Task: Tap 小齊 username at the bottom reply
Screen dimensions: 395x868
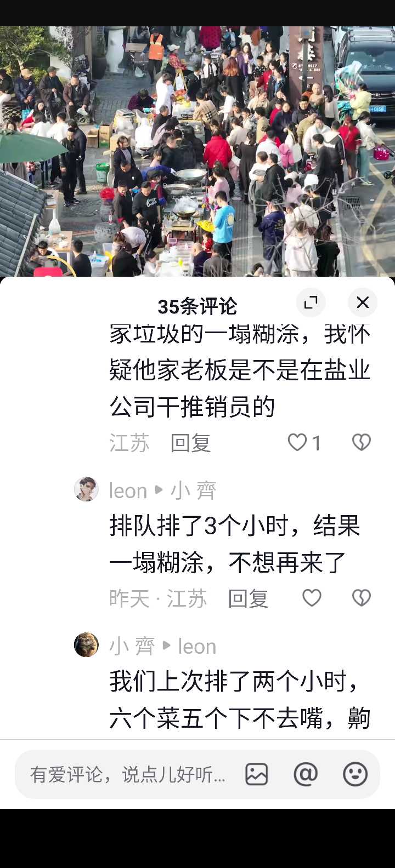Action: [x=132, y=646]
